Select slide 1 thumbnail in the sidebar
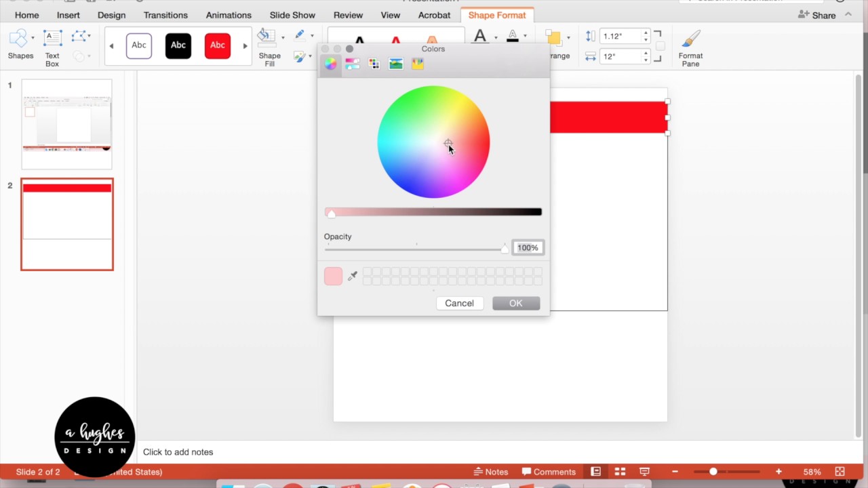 point(66,124)
